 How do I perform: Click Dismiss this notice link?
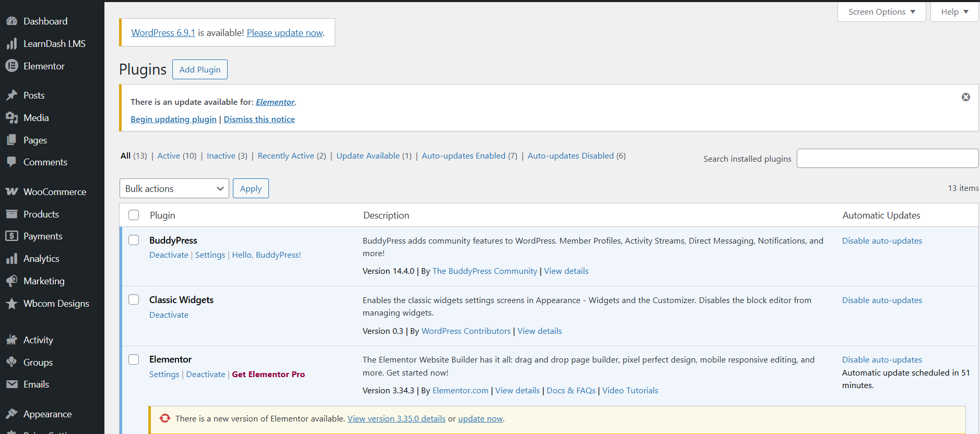(x=259, y=119)
